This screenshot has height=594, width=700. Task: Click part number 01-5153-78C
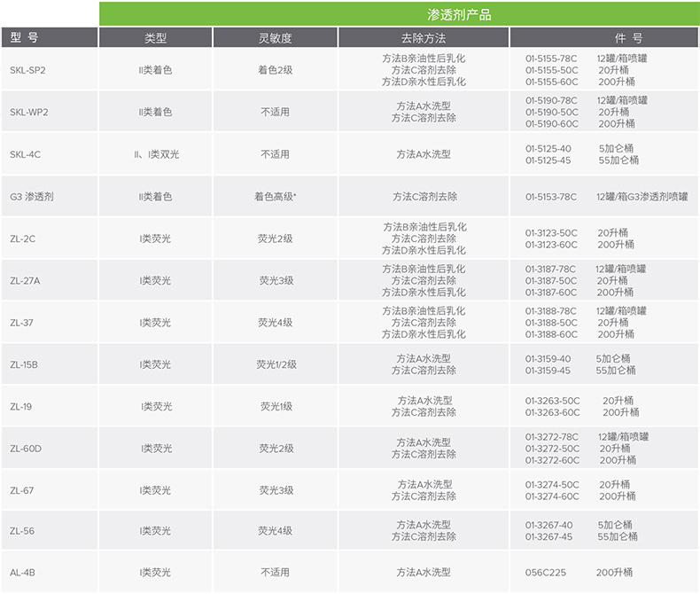pyautogui.click(x=550, y=197)
